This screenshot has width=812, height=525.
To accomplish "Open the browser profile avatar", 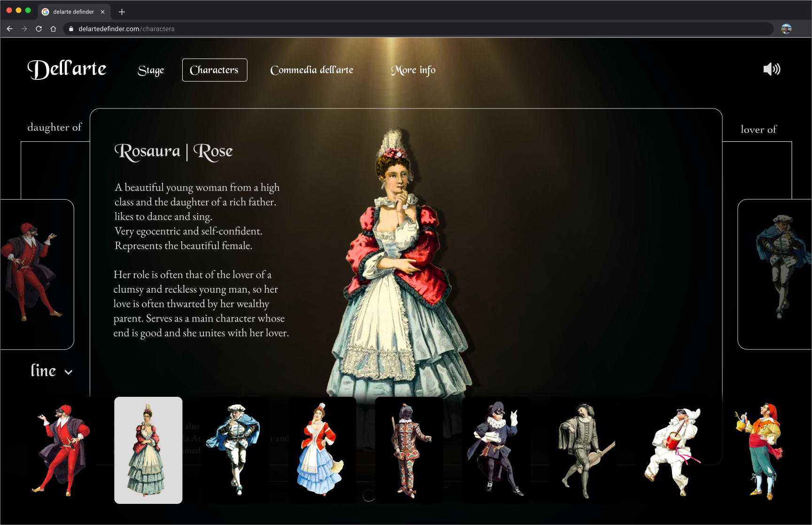I will click(x=787, y=29).
